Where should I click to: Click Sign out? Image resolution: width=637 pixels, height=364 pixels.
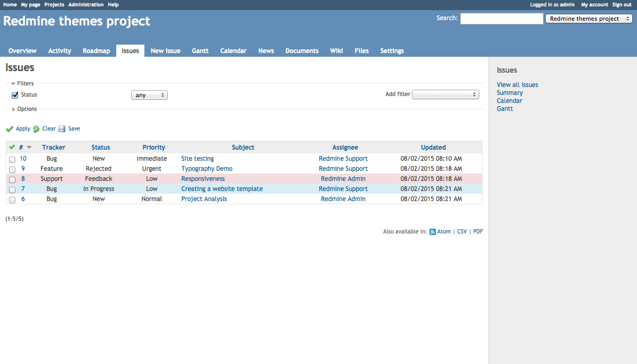click(x=622, y=4)
